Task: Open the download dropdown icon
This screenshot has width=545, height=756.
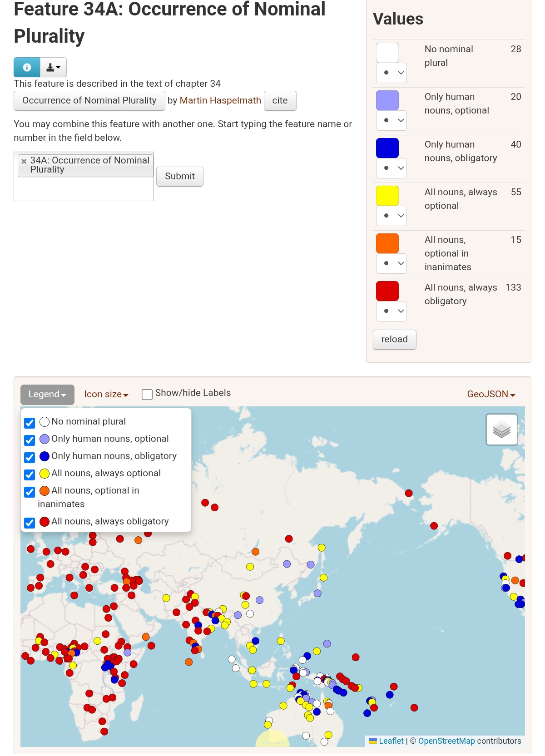Action: (x=54, y=67)
